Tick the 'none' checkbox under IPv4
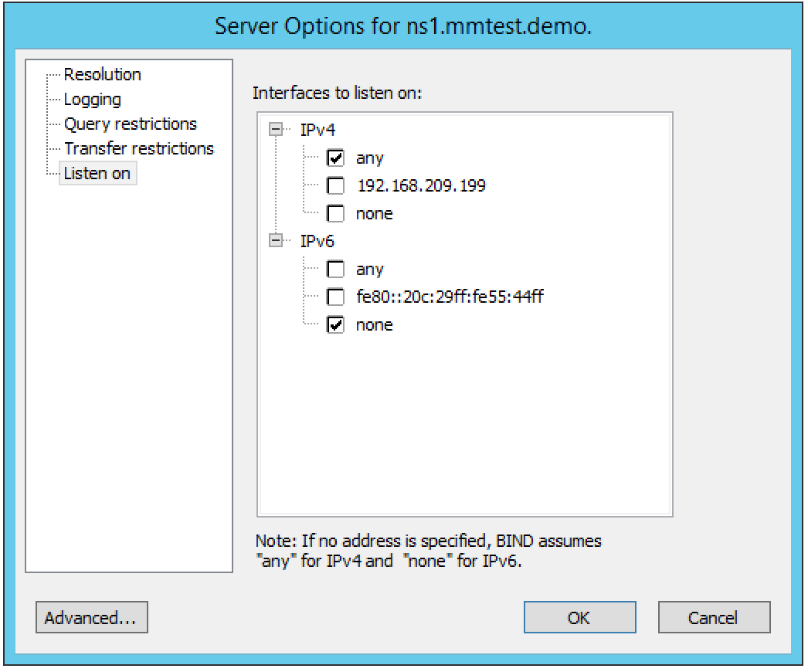Image resolution: width=808 pixels, height=672 pixels. pyautogui.click(x=336, y=214)
